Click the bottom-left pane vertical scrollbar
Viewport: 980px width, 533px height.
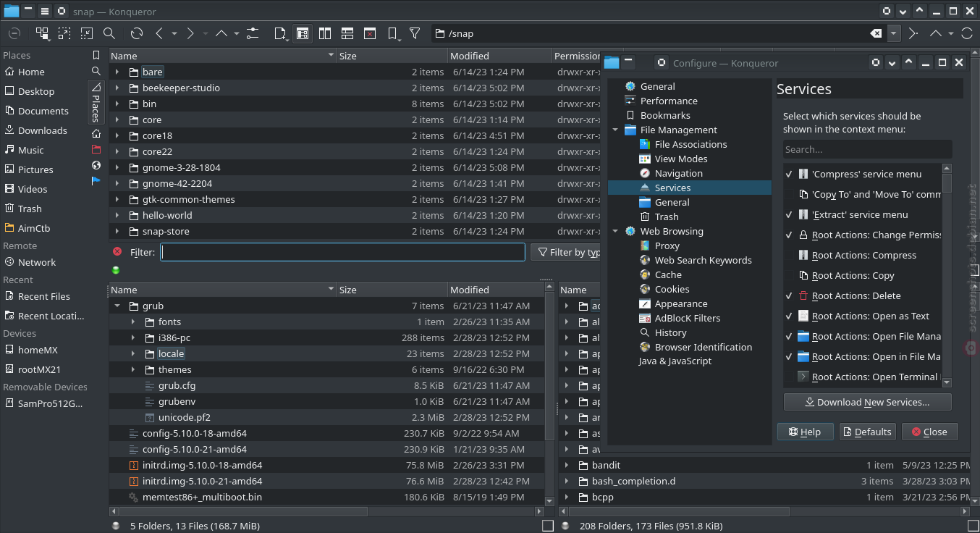(x=549, y=395)
